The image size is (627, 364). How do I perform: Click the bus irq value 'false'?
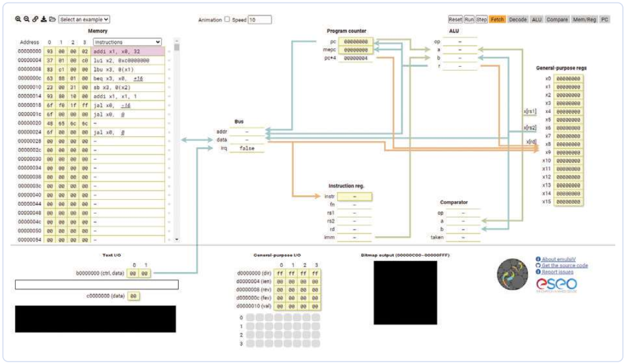click(247, 148)
